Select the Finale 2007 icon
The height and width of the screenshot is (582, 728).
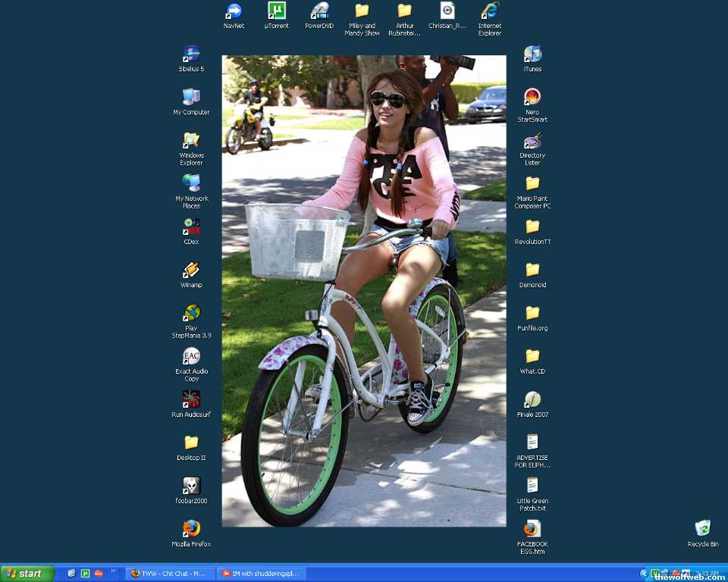532,400
